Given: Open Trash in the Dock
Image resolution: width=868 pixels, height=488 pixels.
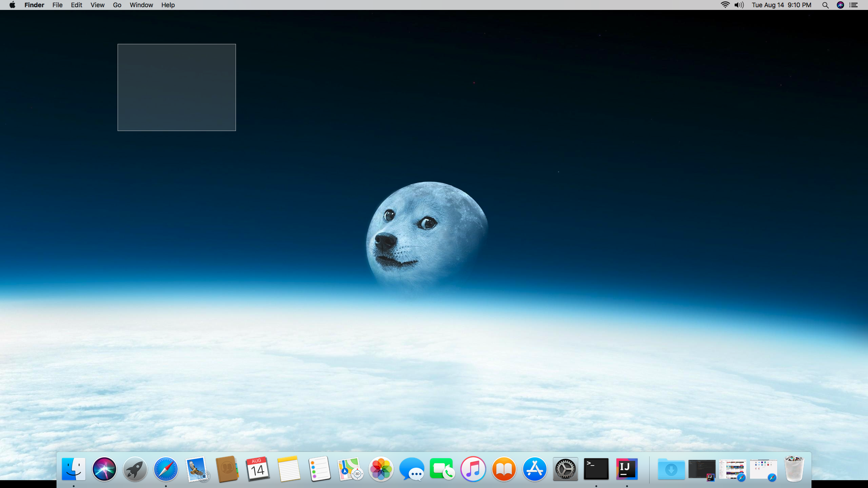Looking at the screenshot, I should pyautogui.click(x=794, y=469).
